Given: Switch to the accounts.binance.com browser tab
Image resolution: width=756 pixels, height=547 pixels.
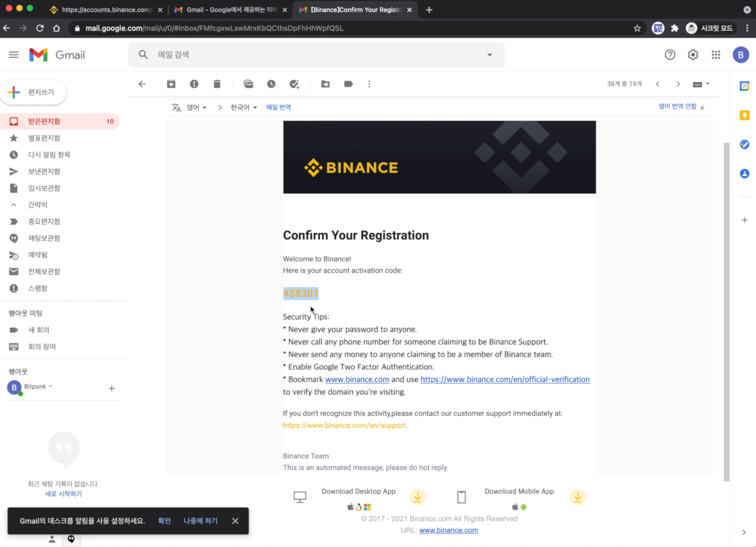Looking at the screenshot, I should click(106, 10).
